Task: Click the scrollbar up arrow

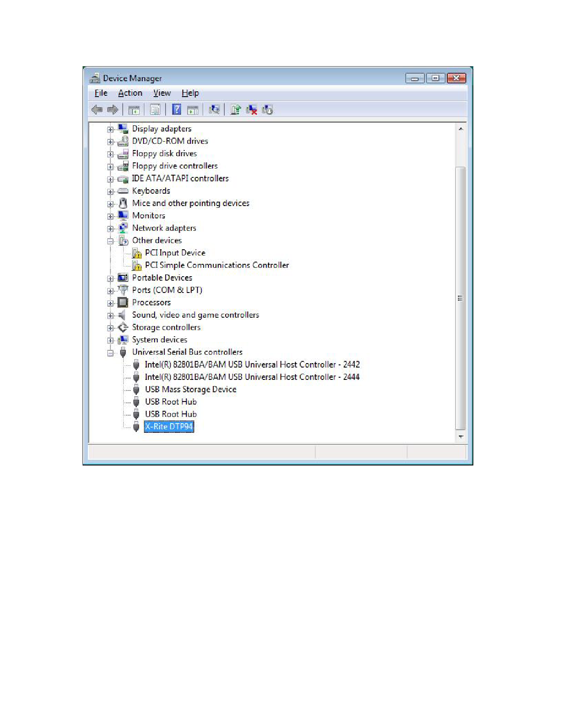Action: click(x=461, y=129)
